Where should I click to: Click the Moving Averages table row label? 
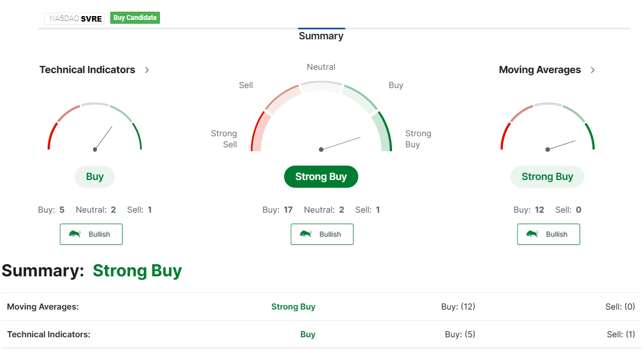click(x=43, y=306)
